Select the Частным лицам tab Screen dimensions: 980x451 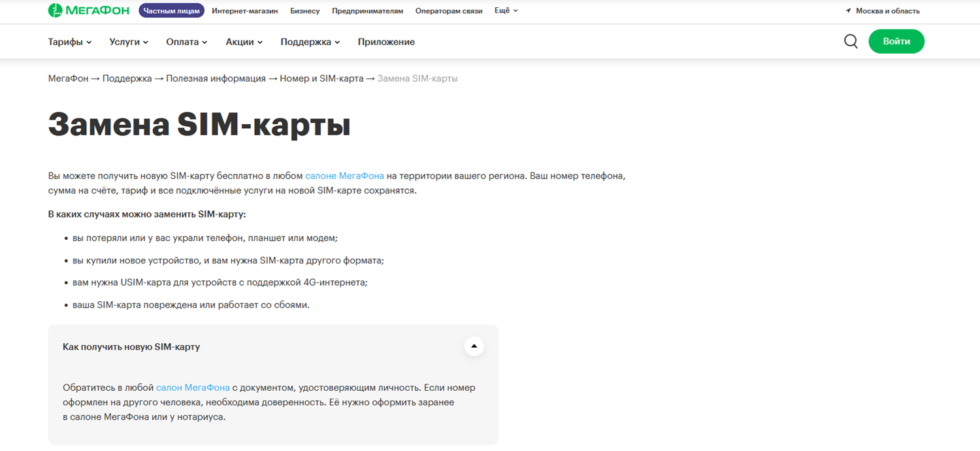pos(171,11)
